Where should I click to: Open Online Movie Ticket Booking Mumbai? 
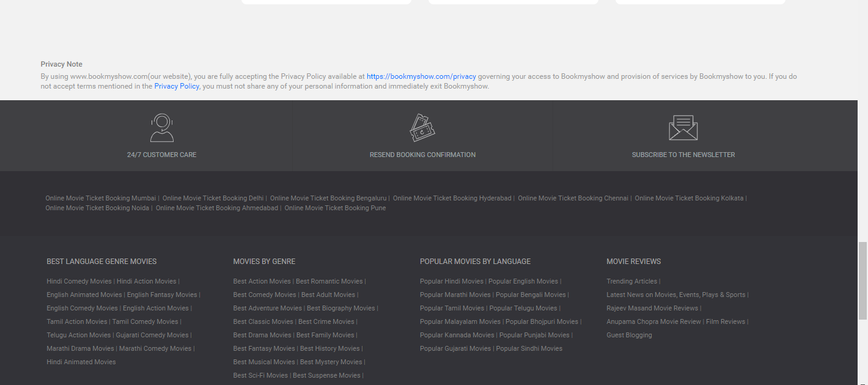click(x=101, y=198)
